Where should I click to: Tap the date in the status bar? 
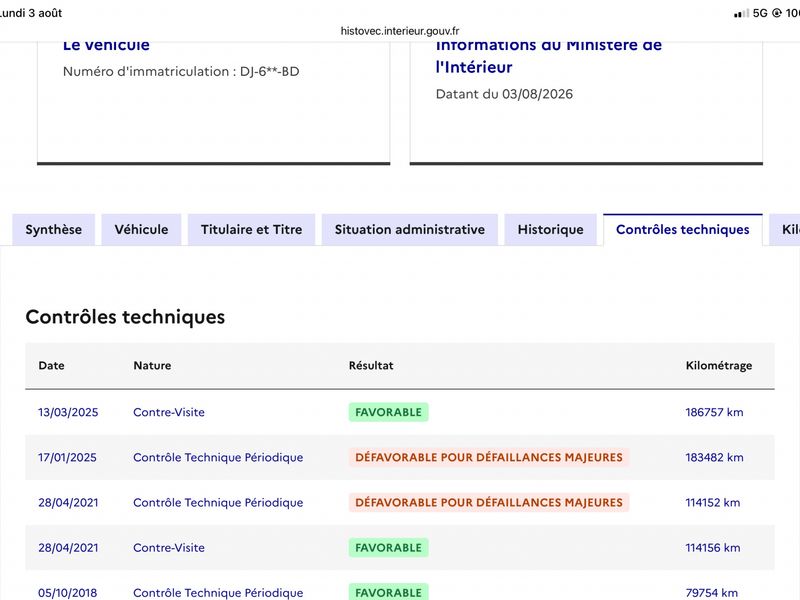[31, 13]
